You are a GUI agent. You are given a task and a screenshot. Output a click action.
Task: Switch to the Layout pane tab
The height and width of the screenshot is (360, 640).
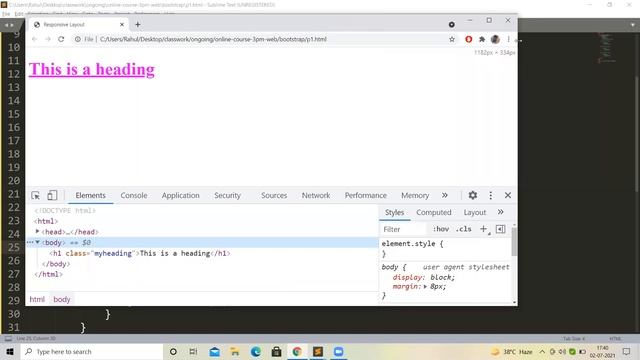(474, 213)
